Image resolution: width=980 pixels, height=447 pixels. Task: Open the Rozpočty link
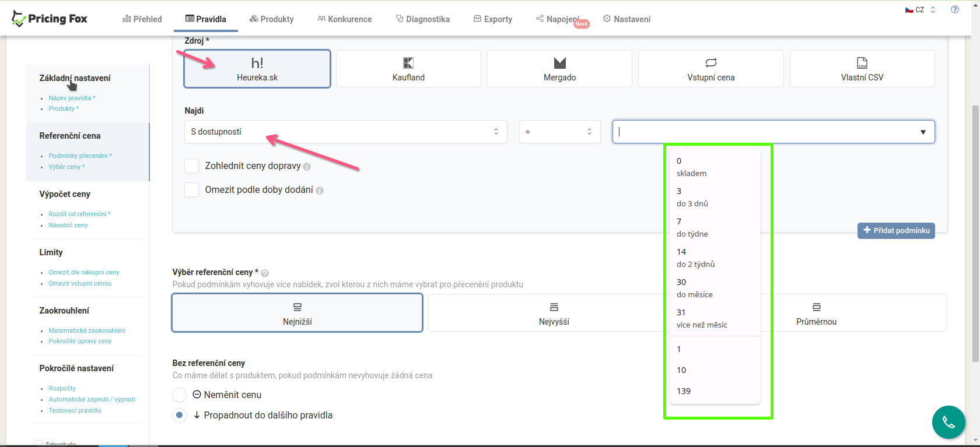point(62,388)
